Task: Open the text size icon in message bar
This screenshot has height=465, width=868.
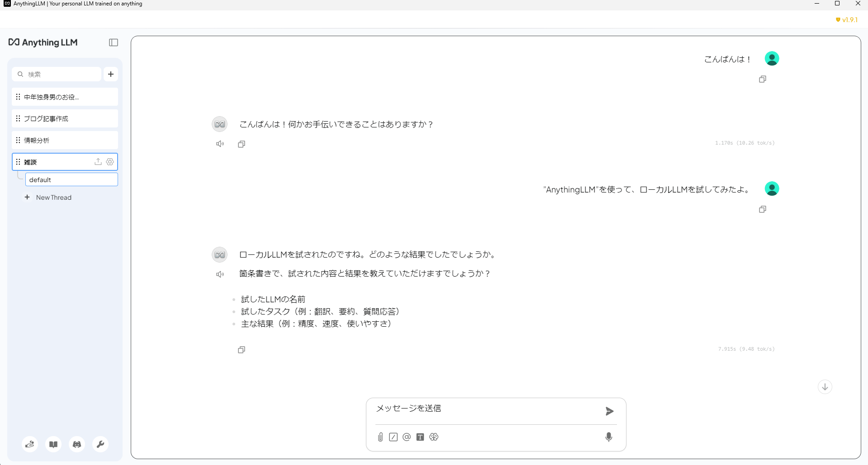Action: [x=420, y=437]
